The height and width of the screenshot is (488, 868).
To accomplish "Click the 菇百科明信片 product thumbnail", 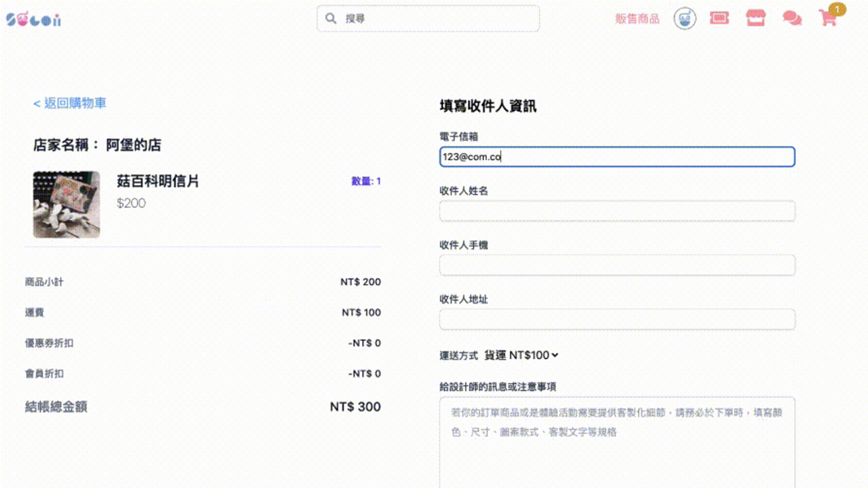I will pos(66,205).
